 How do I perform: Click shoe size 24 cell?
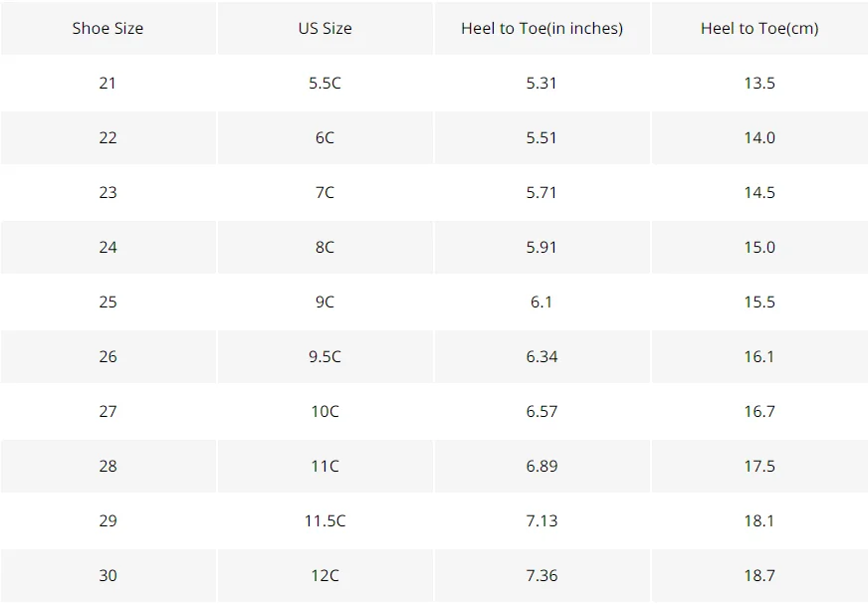point(108,248)
